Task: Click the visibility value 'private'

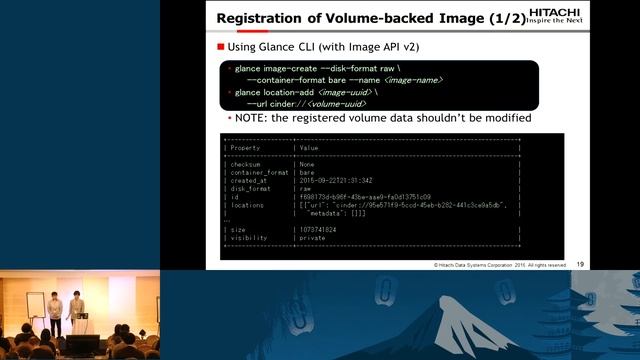Action: 312,238
